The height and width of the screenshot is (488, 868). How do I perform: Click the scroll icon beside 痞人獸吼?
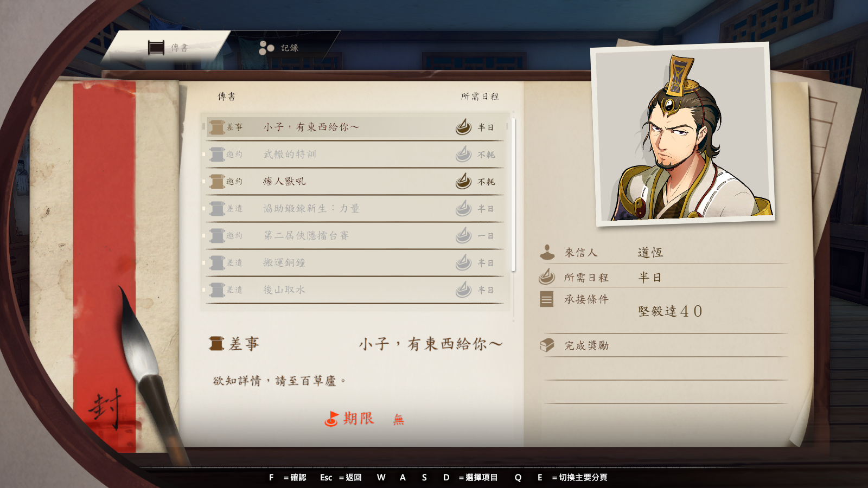217,182
